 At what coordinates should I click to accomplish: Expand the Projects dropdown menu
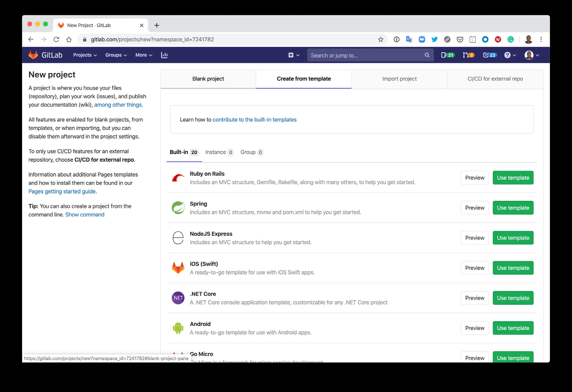pyautogui.click(x=85, y=55)
